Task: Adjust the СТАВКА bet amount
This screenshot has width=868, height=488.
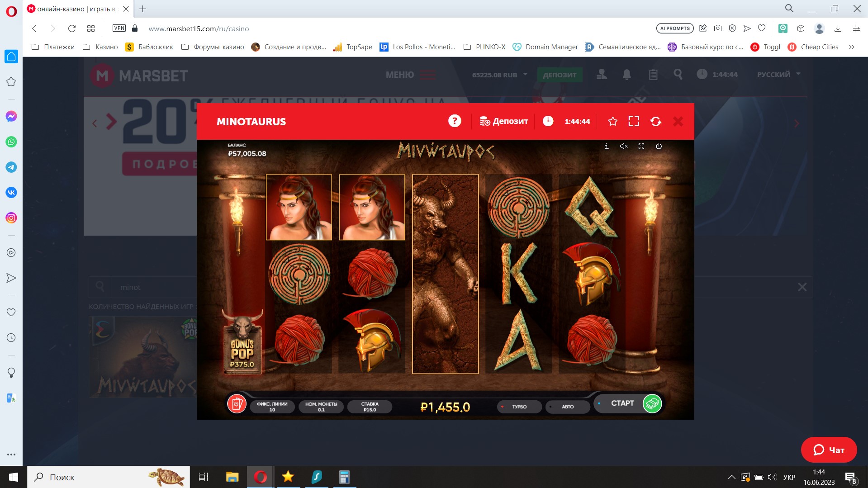Action: (370, 407)
